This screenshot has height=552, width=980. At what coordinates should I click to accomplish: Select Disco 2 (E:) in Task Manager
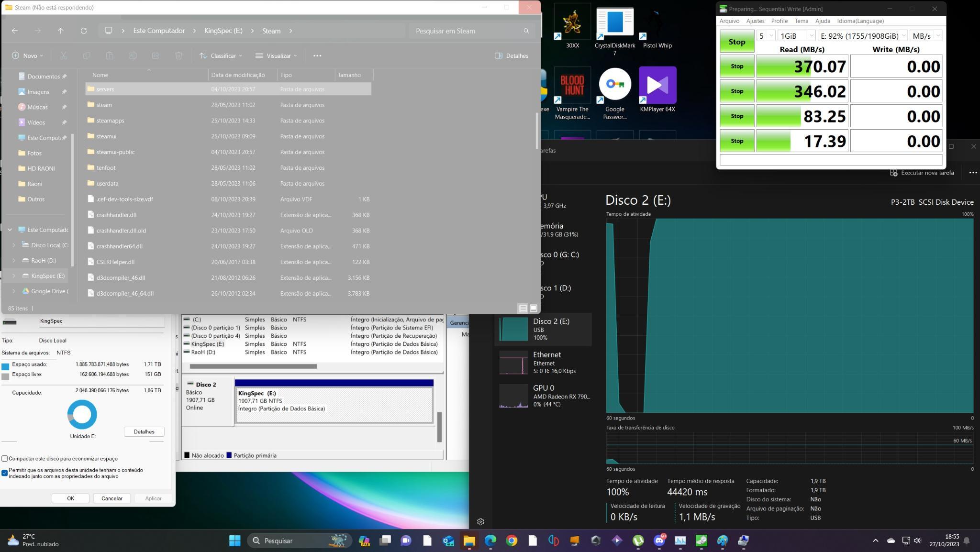coord(543,329)
